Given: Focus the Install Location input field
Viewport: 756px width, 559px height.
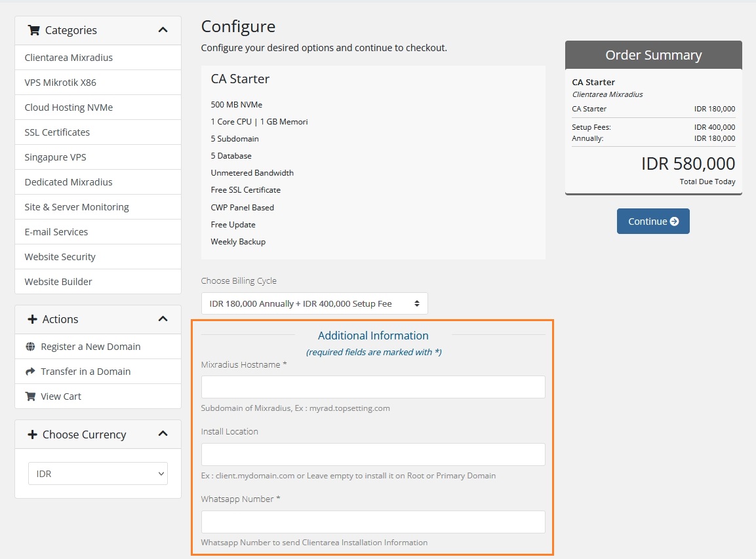Looking at the screenshot, I should 373,454.
